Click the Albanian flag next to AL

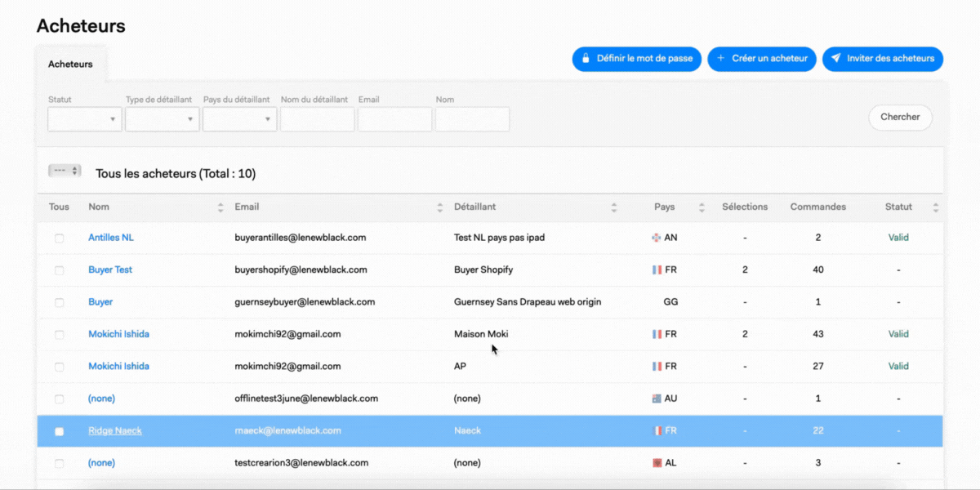click(657, 463)
